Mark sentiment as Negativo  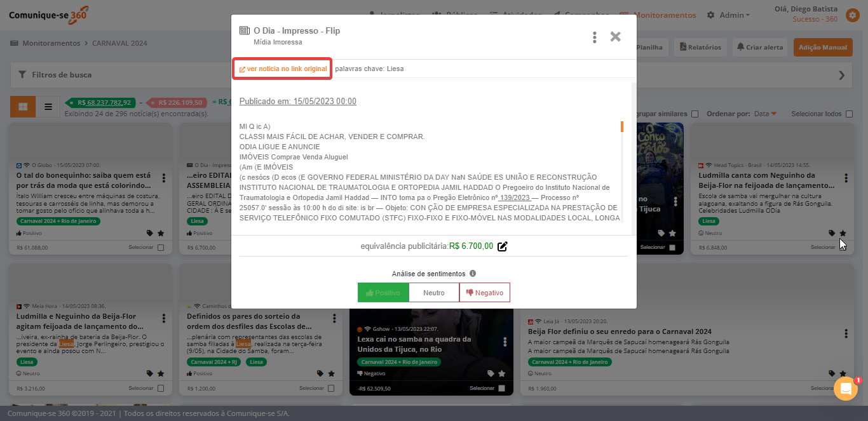(485, 293)
